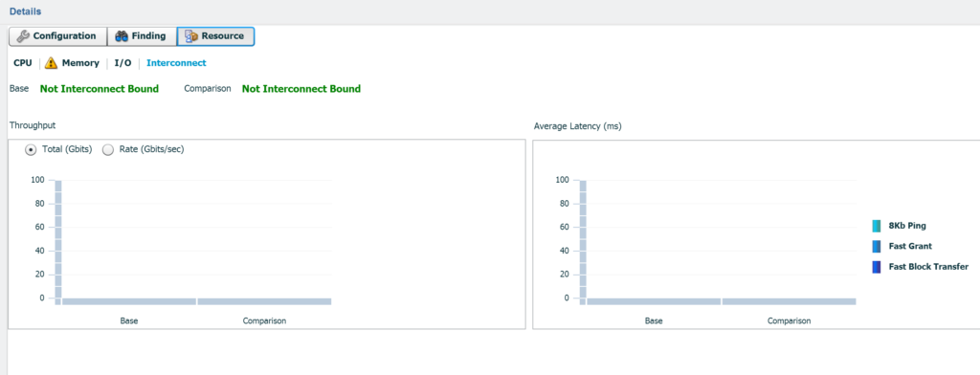Click the Fast Grant legend label
Viewport: 980px width, 375px height.
tap(910, 246)
